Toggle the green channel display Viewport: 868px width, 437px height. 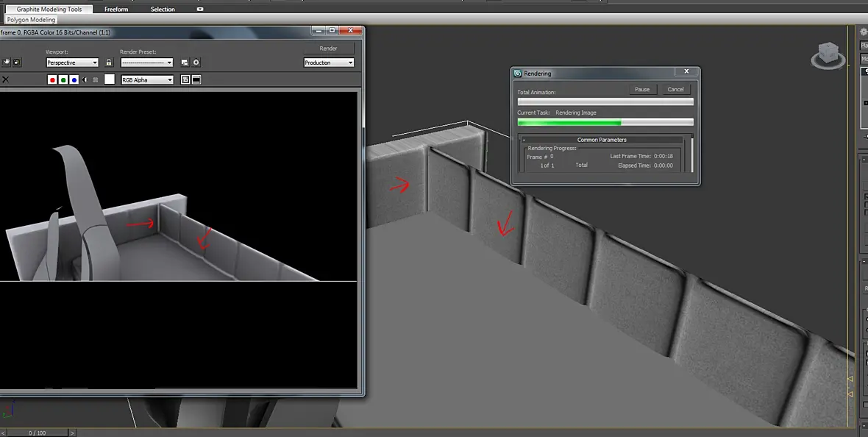(63, 79)
